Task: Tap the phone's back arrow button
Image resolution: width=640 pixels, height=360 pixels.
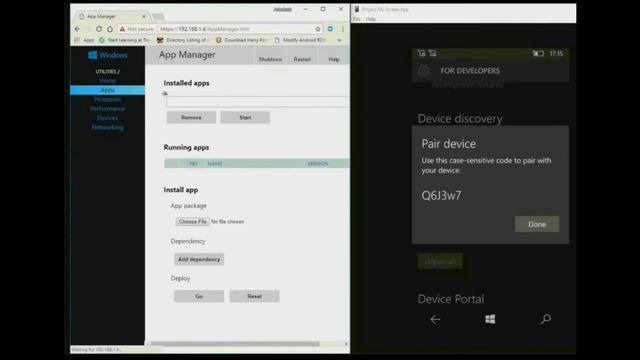Action: point(435,319)
